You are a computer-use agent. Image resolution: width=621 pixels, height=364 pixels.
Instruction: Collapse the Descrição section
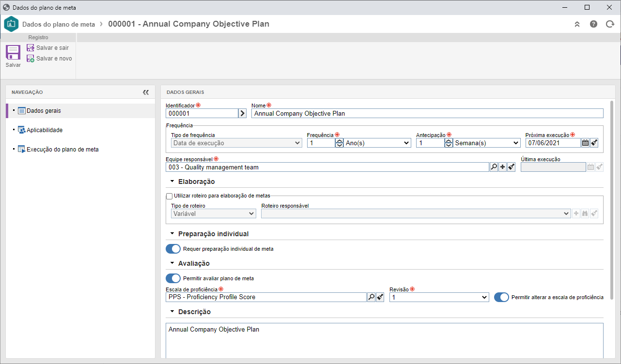172,312
